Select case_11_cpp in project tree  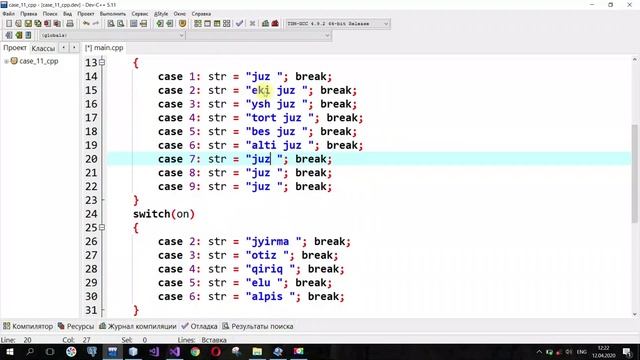click(39, 61)
